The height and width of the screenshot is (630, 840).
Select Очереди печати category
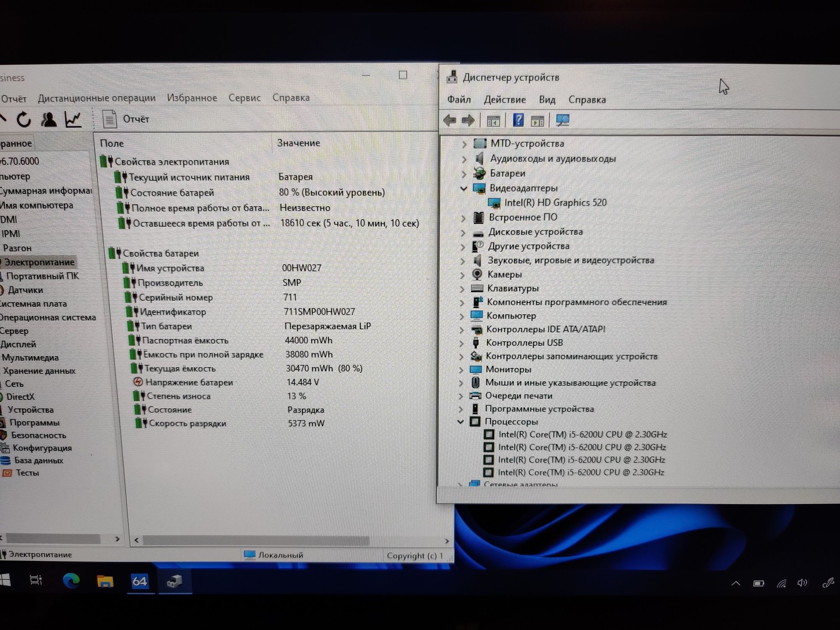click(519, 396)
